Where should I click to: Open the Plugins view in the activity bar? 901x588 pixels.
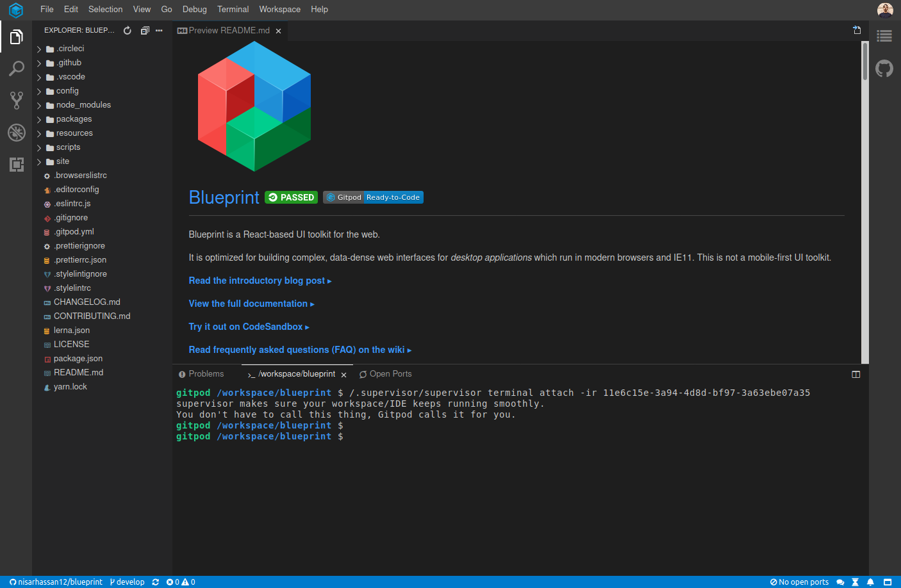[17, 165]
